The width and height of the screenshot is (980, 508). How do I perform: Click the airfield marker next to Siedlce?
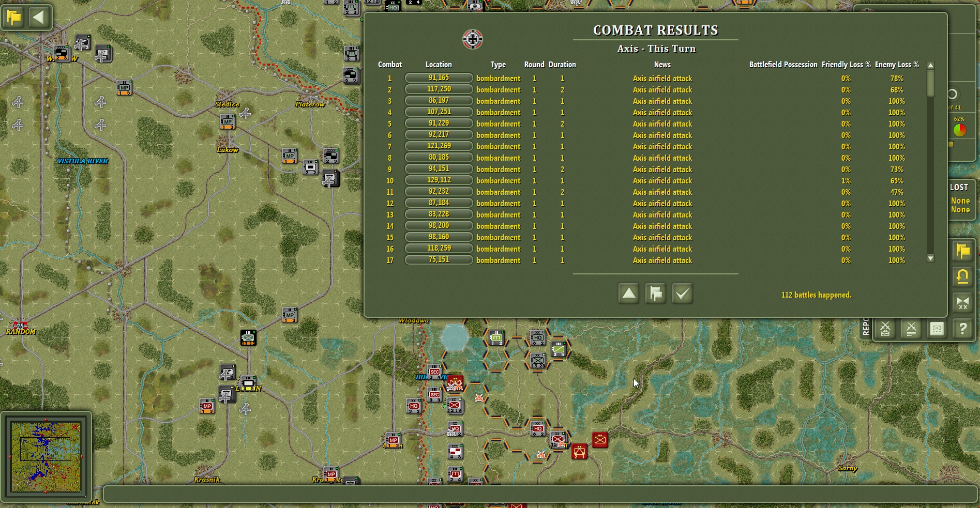pyautogui.click(x=246, y=113)
